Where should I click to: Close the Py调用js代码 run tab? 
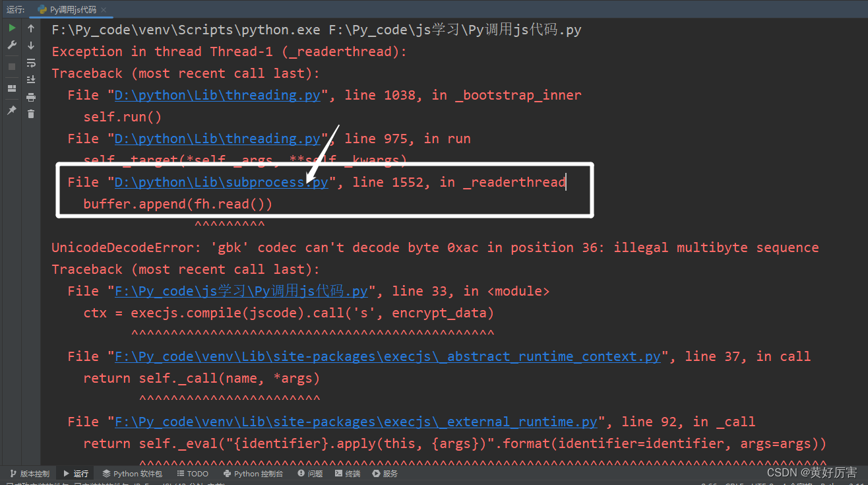pyautogui.click(x=104, y=10)
